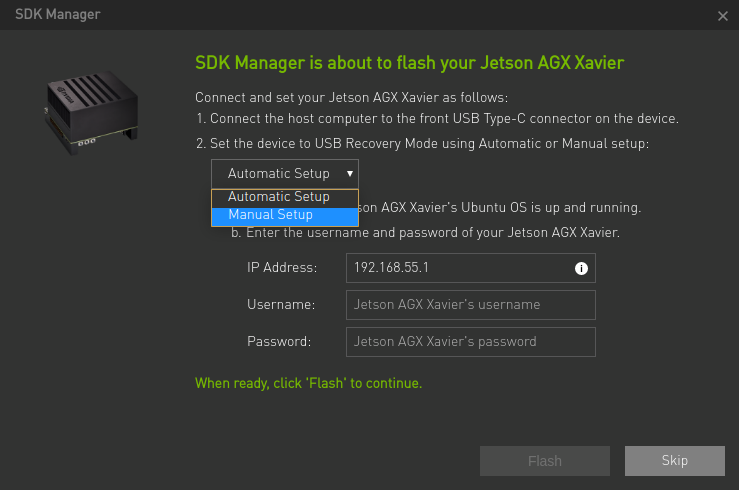Click step b username and password instruction

(425, 233)
